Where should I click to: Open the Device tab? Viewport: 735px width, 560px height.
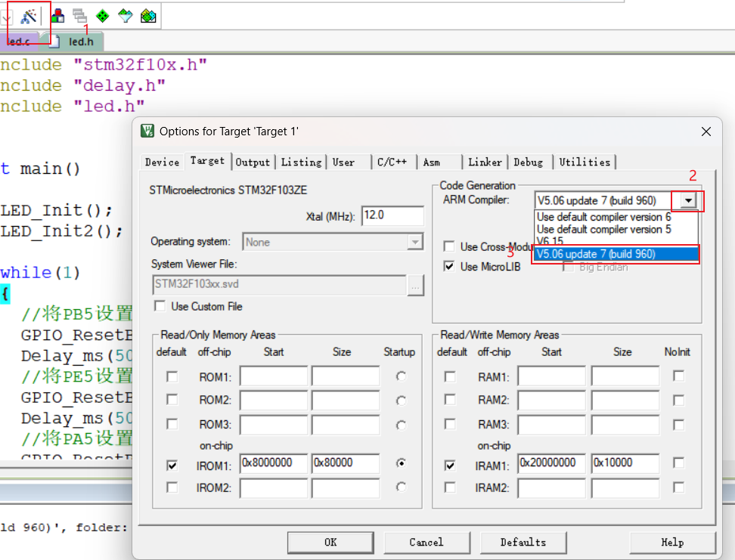coord(162,162)
